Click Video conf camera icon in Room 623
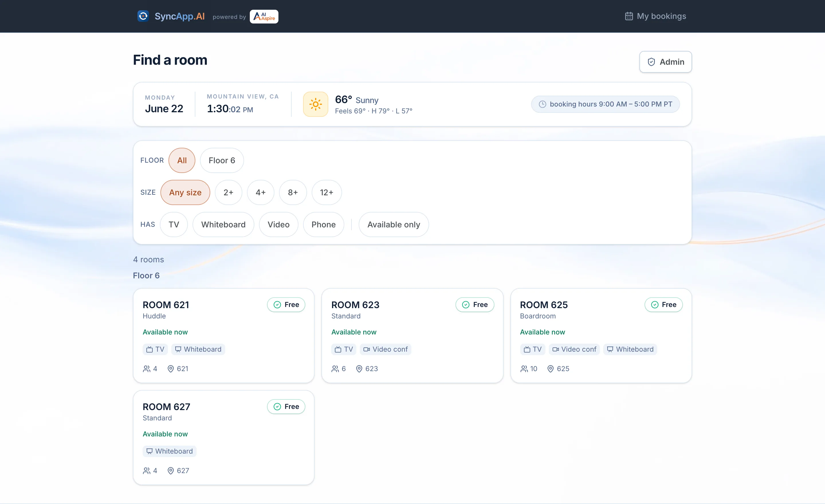825x504 pixels. point(367,349)
